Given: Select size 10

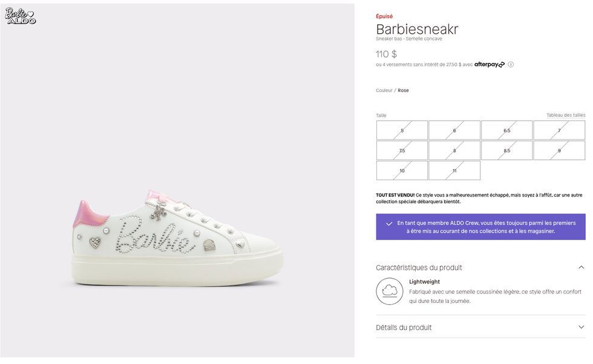Looking at the screenshot, I should (x=402, y=171).
